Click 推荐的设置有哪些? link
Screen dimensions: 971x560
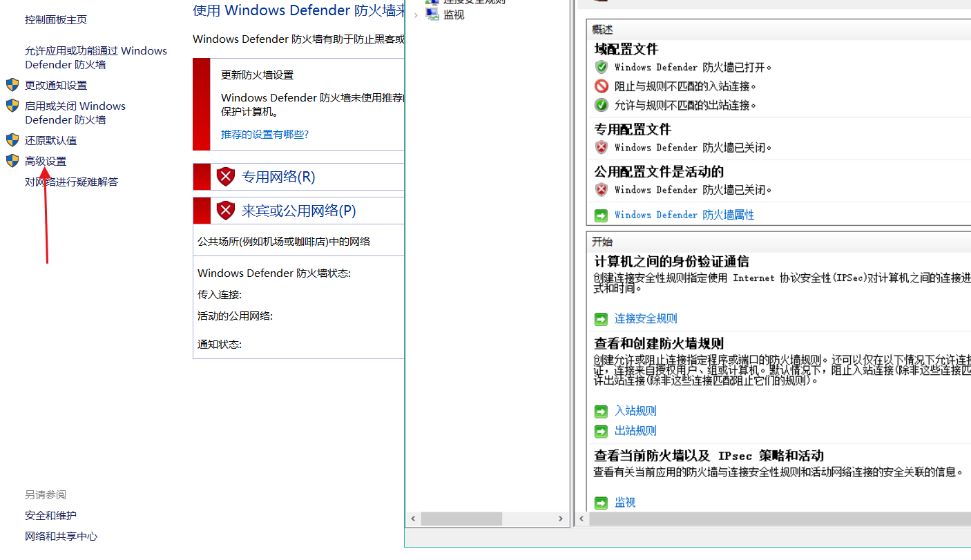(265, 134)
